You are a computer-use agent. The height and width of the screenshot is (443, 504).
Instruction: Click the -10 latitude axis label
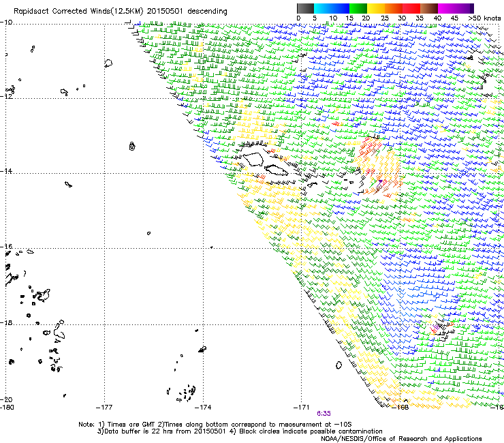coord(6,22)
